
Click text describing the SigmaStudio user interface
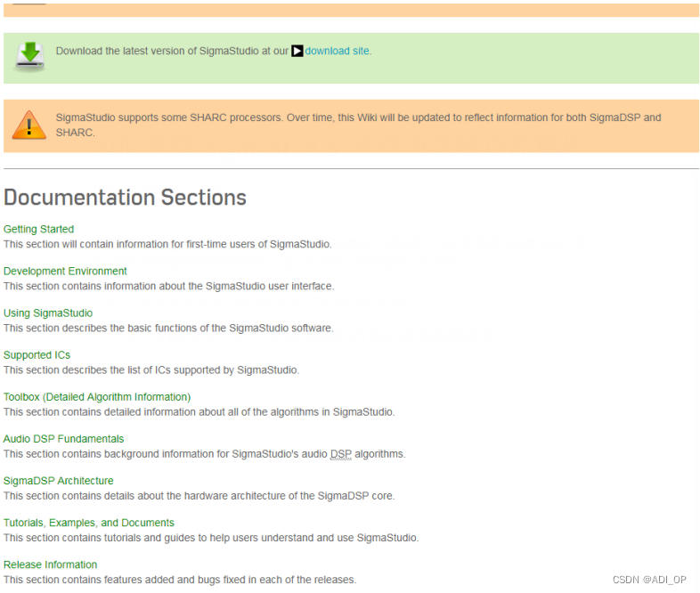tap(168, 286)
